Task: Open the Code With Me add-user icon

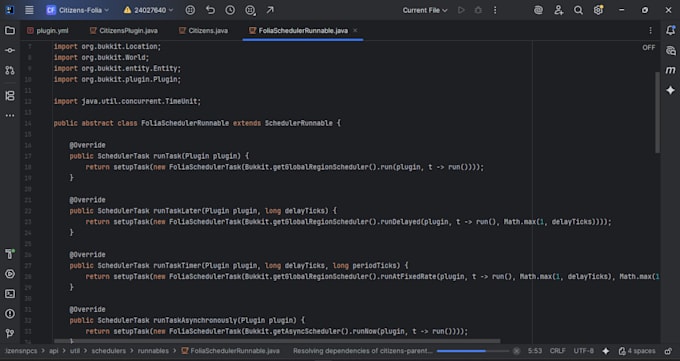Action: click(x=559, y=10)
